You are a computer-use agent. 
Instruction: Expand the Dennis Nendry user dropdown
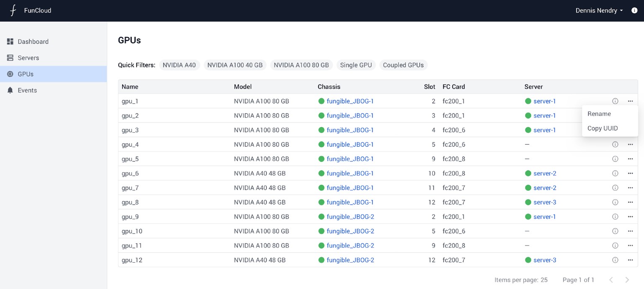(599, 10)
